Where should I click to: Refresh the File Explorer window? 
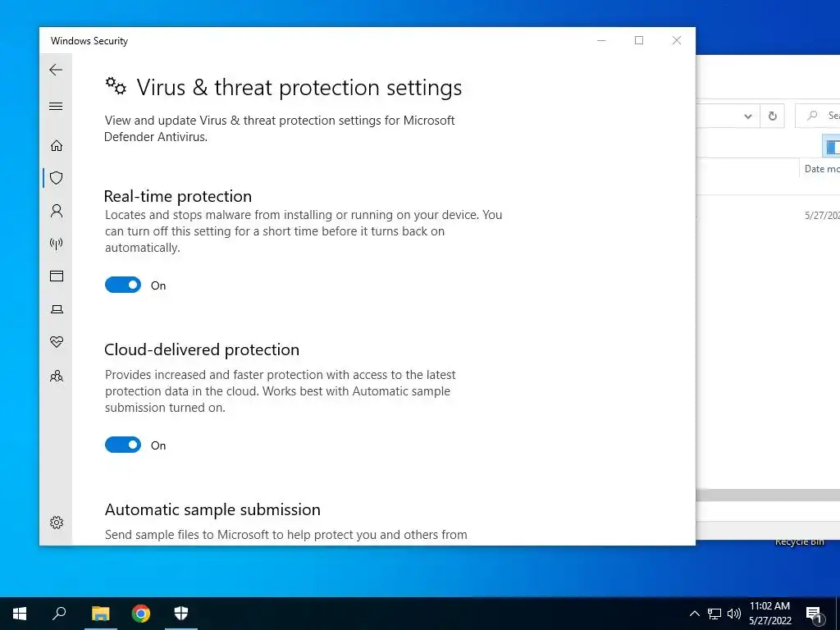tap(772, 116)
